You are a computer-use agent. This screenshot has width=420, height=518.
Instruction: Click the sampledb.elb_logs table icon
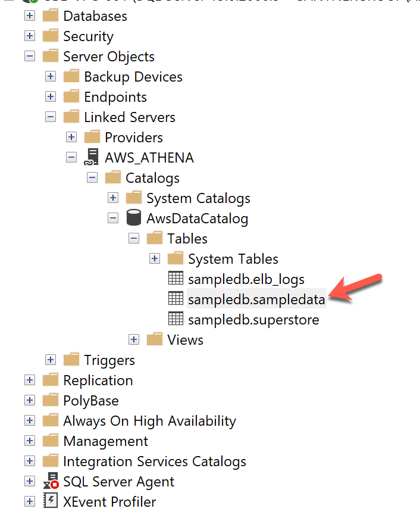(175, 279)
